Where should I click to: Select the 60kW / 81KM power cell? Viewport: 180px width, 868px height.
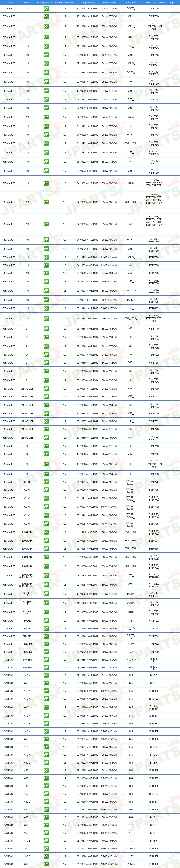(109, 707)
